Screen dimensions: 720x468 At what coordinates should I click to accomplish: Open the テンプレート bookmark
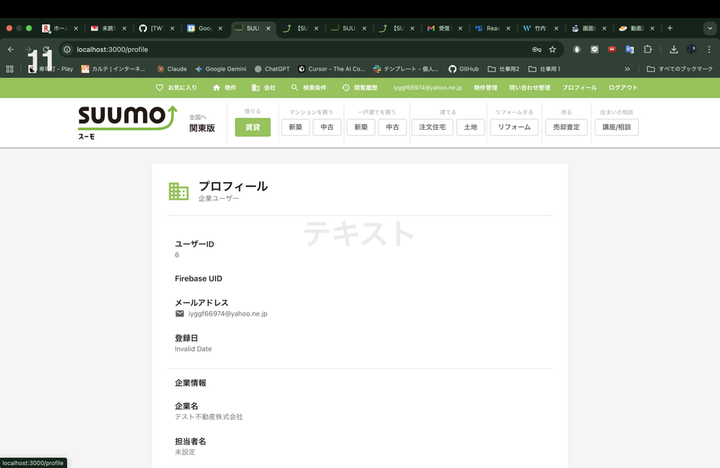[x=405, y=69]
